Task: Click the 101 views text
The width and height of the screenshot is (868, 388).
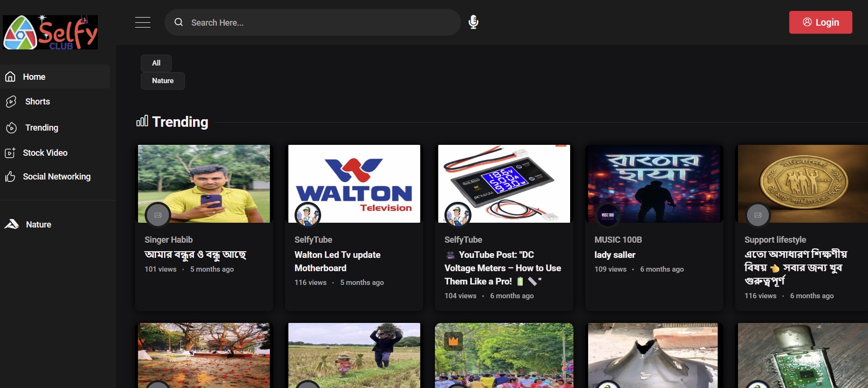Action: (x=160, y=269)
